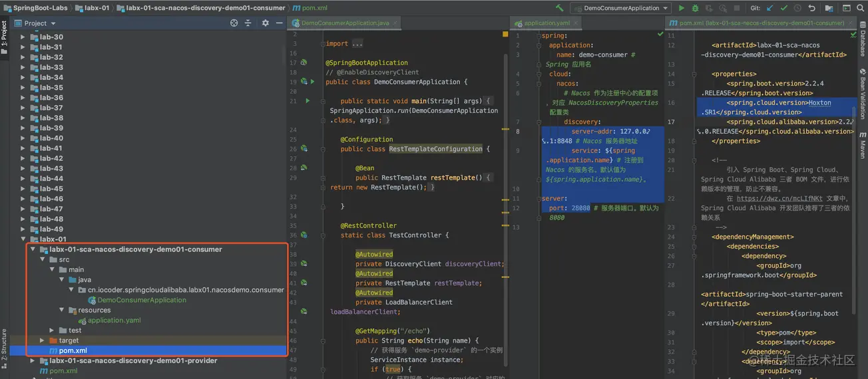Collapse the labx-01-sca-nacos-discovery-demo01-consumer module
Viewport: 868px width, 379px height.
point(33,249)
